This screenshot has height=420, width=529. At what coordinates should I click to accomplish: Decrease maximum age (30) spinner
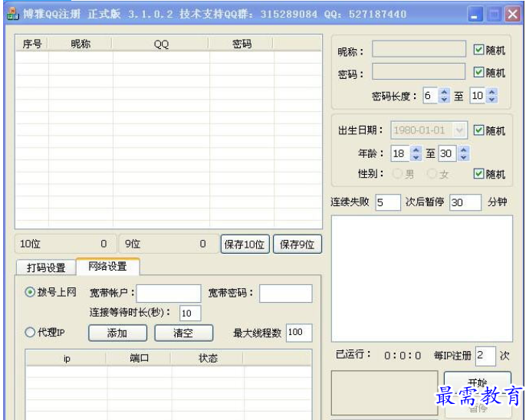(464, 157)
